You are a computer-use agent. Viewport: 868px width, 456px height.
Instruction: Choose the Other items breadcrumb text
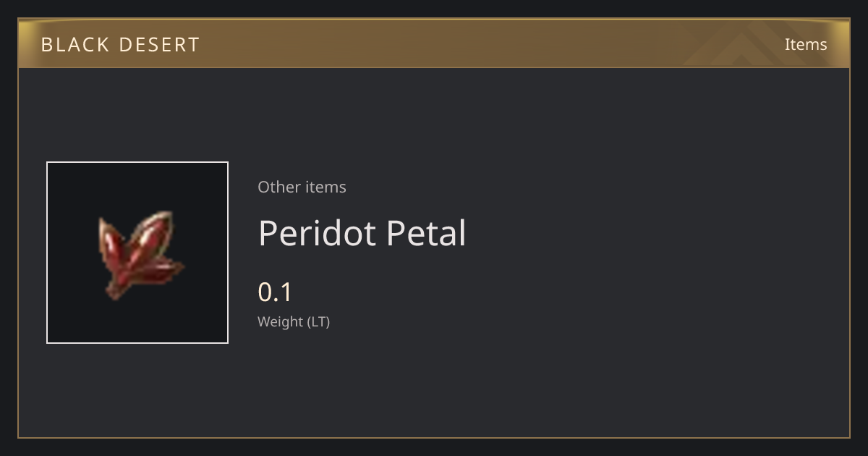tap(302, 187)
